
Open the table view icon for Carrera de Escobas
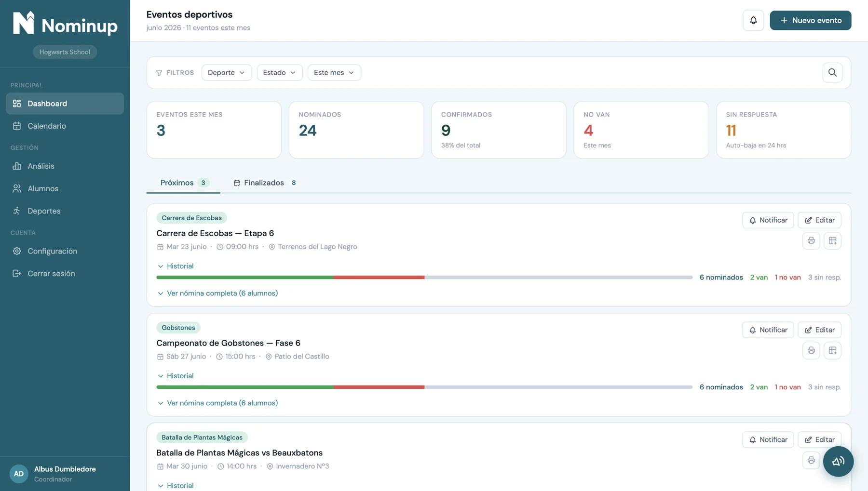(832, 241)
